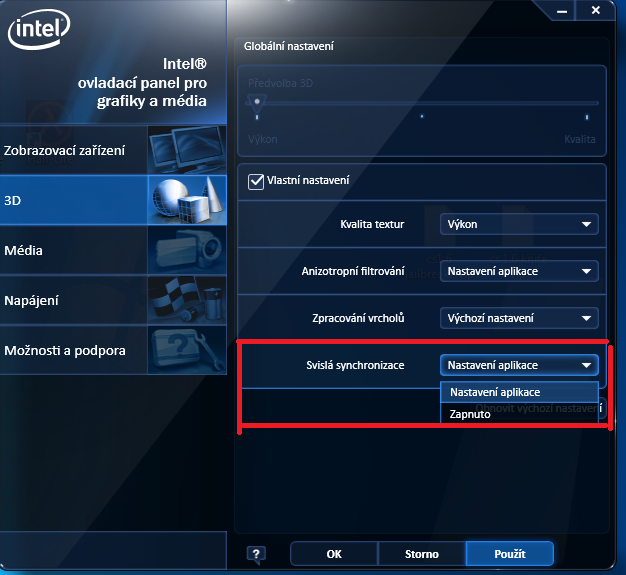Minimize the Intel control panel window
This screenshot has width=626, height=575.
(562, 11)
